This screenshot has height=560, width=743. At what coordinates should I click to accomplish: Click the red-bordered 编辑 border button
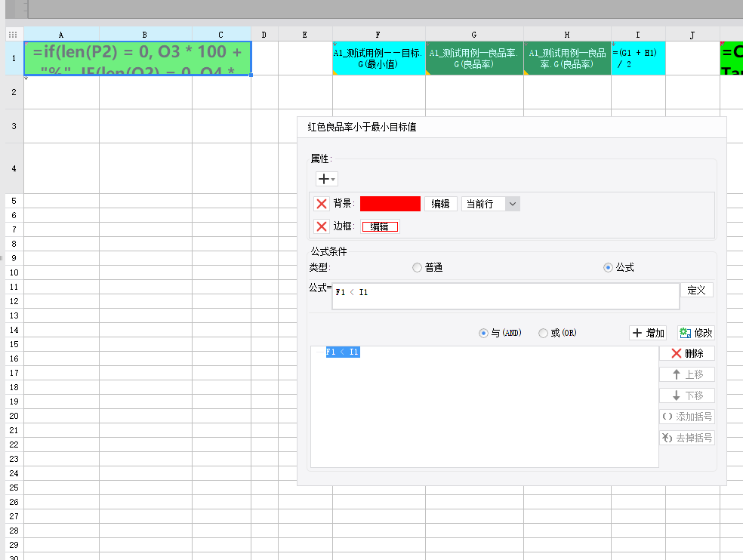(380, 226)
